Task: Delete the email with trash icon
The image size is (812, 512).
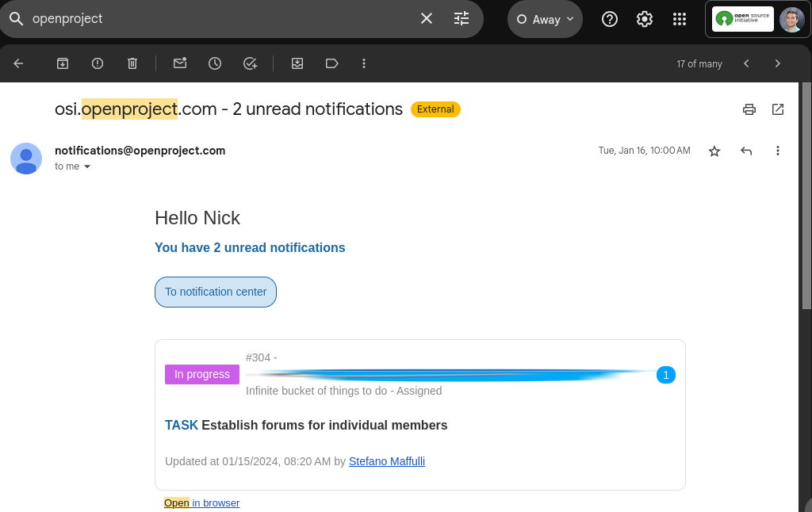Action: 132,63
